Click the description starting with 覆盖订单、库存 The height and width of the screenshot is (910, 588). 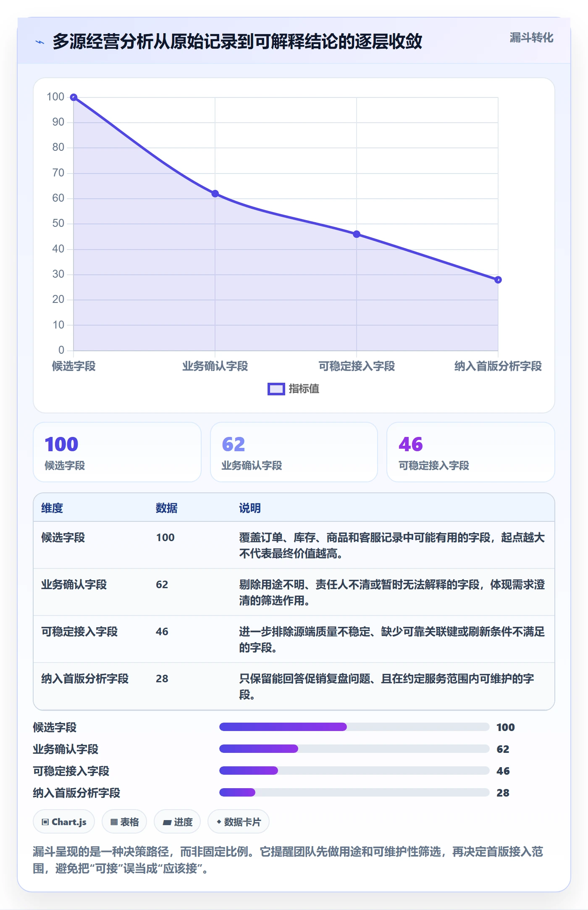pos(392,545)
